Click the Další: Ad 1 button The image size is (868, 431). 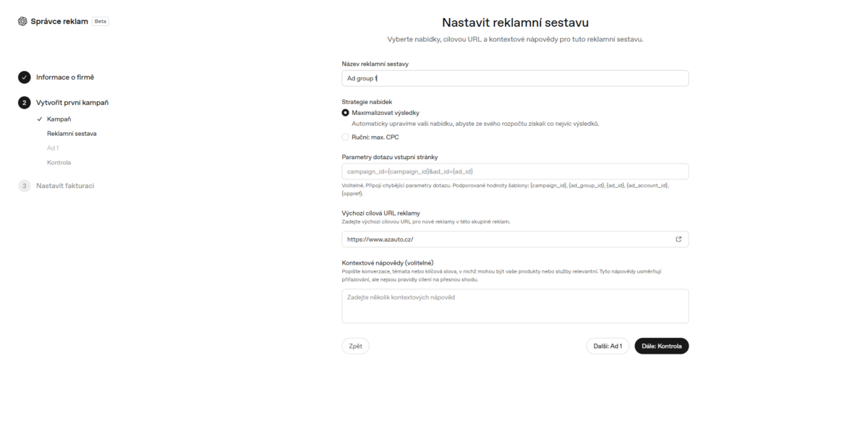pos(608,346)
